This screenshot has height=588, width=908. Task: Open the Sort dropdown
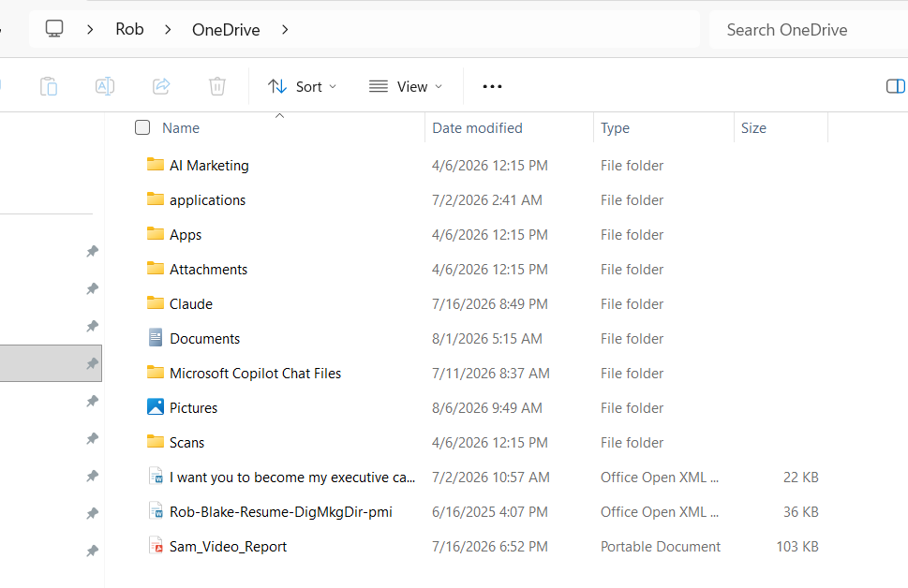click(x=302, y=87)
